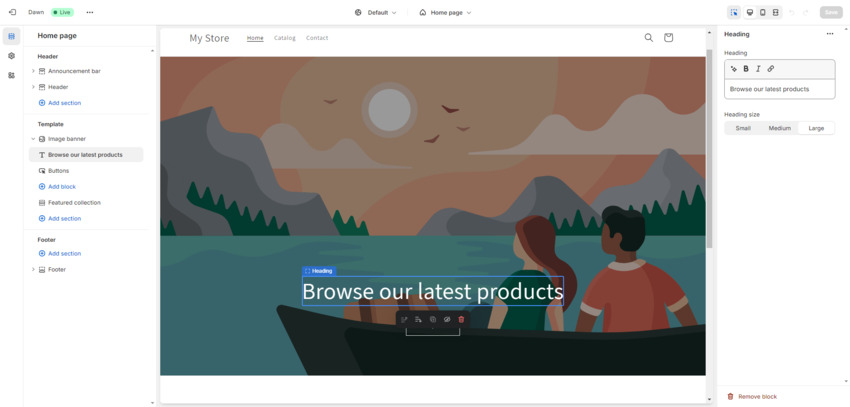
Task: Click the Live status badge
Action: pyautogui.click(x=62, y=12)
